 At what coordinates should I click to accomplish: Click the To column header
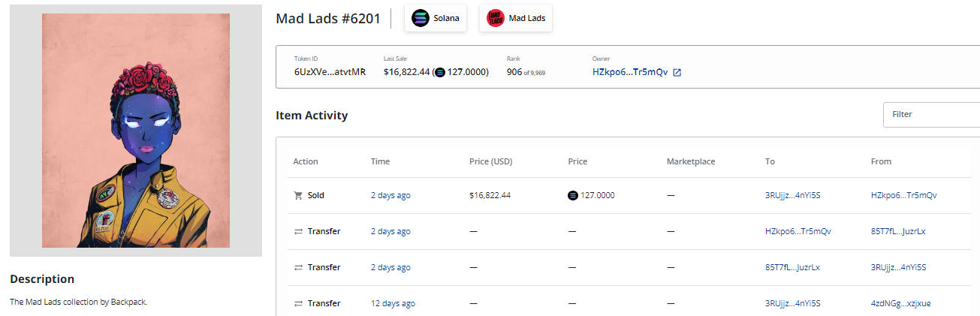pos(770,161)
